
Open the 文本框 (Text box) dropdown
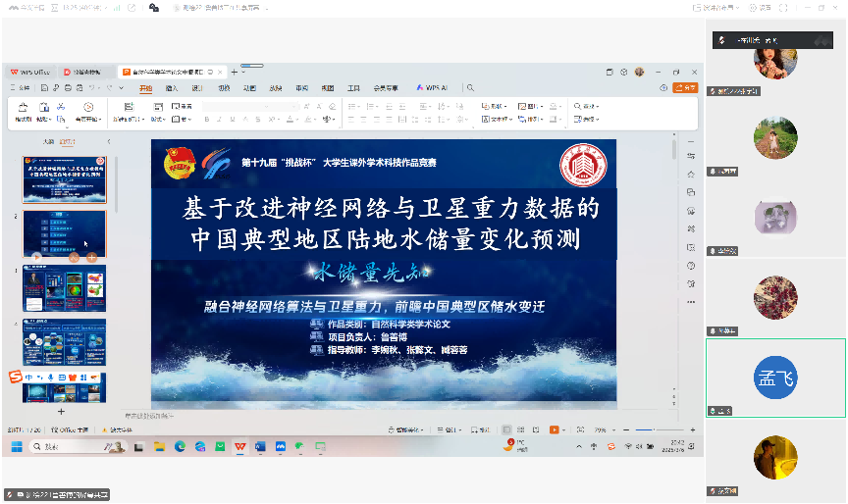(x=497, y=119)
